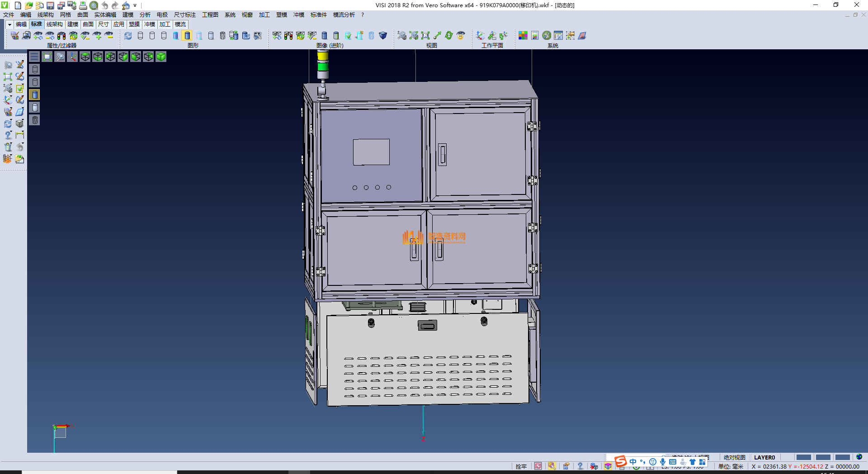Open the list menu icon above the viewport
The image size is (868, 474).
tap(34, 57)
